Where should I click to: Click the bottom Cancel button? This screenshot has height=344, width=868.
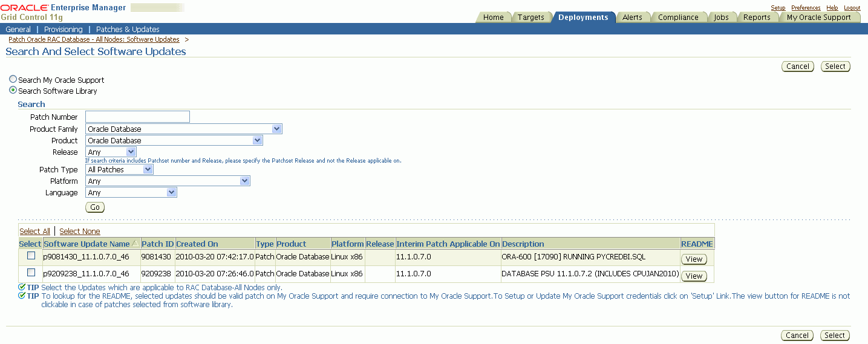click(797, 336)
